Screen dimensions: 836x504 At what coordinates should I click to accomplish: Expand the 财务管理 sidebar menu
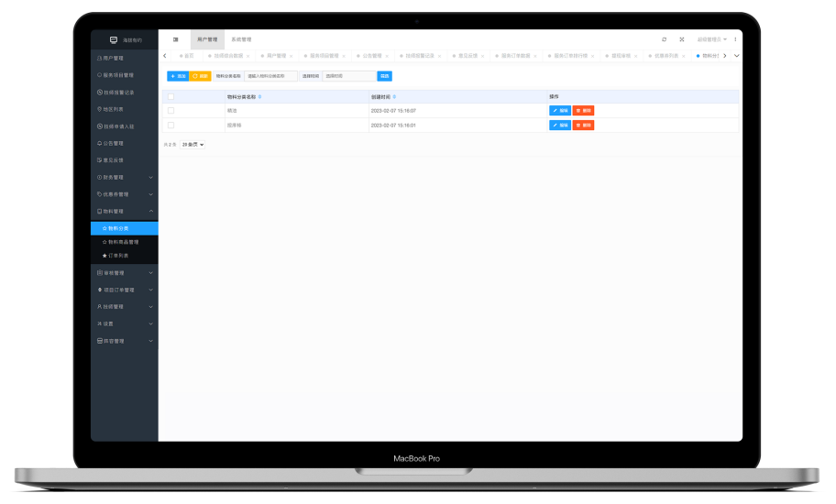(x=125, y=177)
